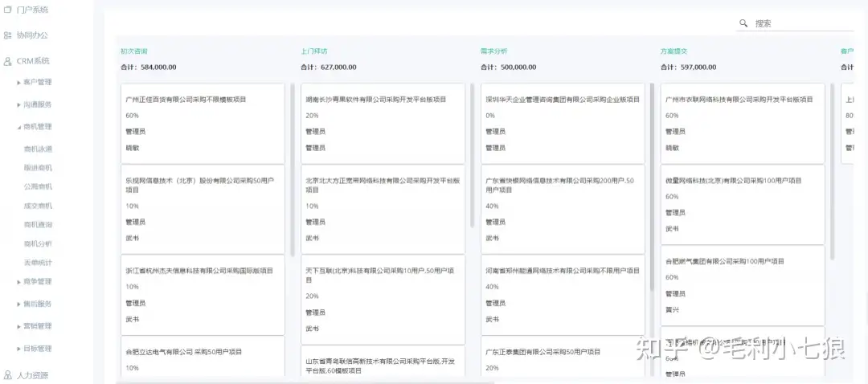Open the 商机分析 submenu item
Screen dimensions: 868x384
coord(39,243)
